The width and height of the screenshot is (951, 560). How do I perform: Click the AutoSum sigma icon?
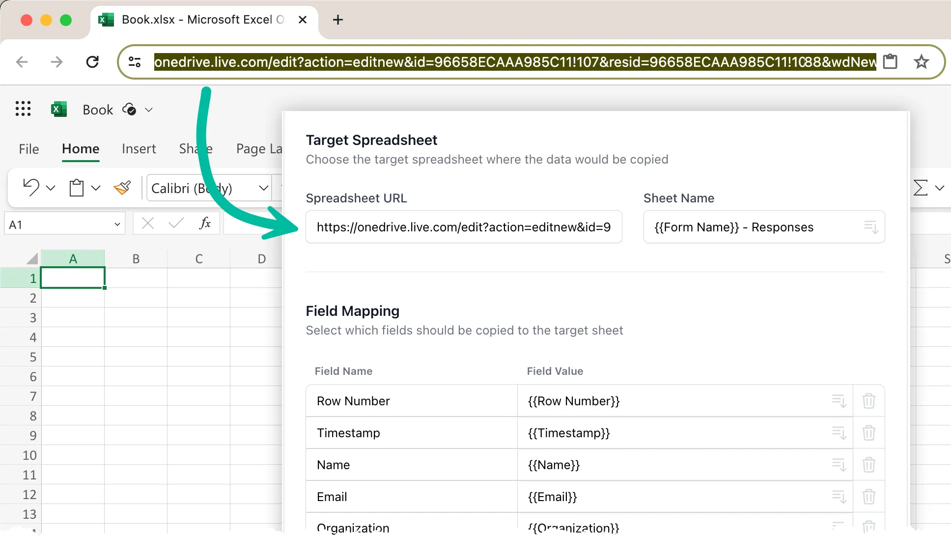920,187
